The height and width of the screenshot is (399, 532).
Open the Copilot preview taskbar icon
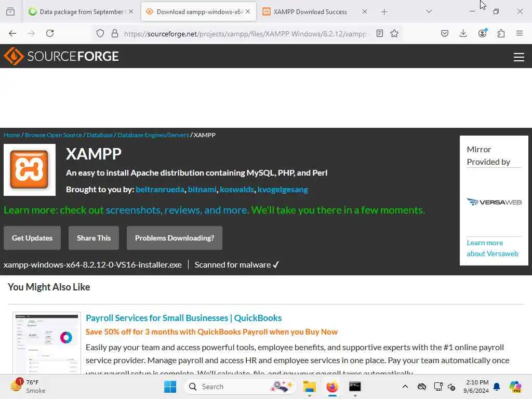click(x=515, y=387)
